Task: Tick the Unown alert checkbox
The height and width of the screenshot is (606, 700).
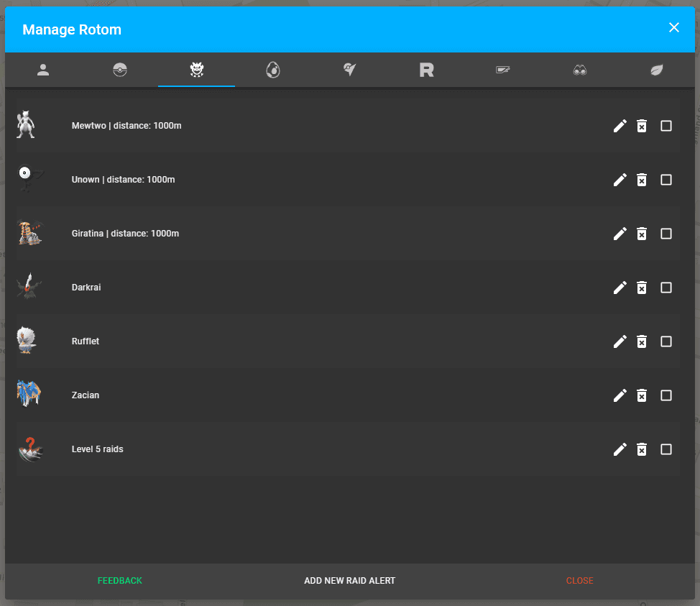Action: pyautogui.click(x=666, y=180)
